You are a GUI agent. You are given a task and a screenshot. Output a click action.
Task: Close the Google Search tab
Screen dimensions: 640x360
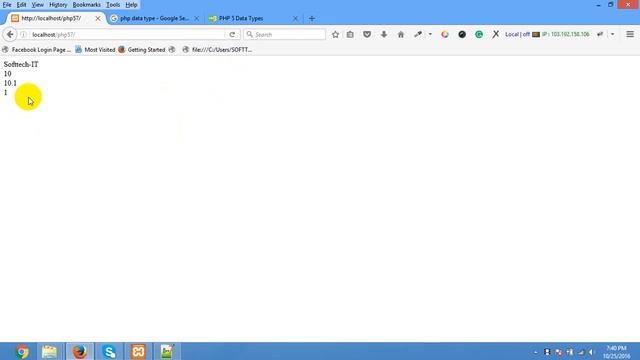point(197,18)
